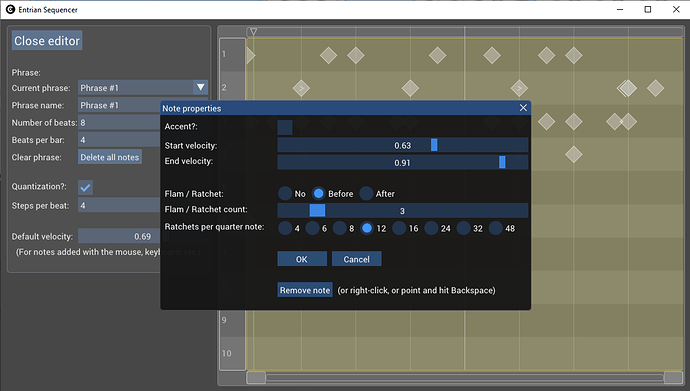Close the Note properties dialog
The width and height of the screenshot is (690, 391).
click(x=523, y=108)
